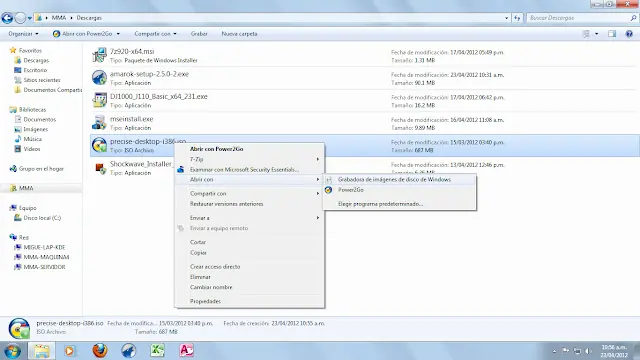The height and width of the screenshot is (360, 640).
Task: Launch Firefox from the taskbar
Action: pyautogui.click(x=100, y=351)
